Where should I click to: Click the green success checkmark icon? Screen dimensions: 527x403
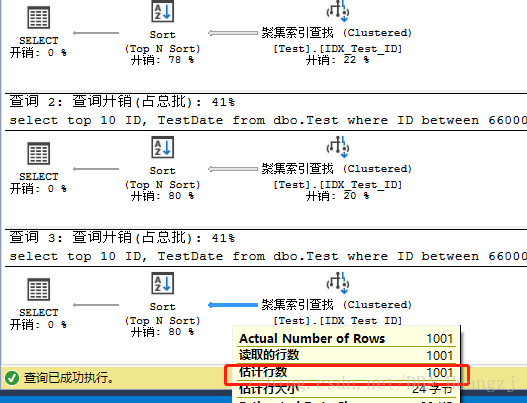tap(12, 378)
